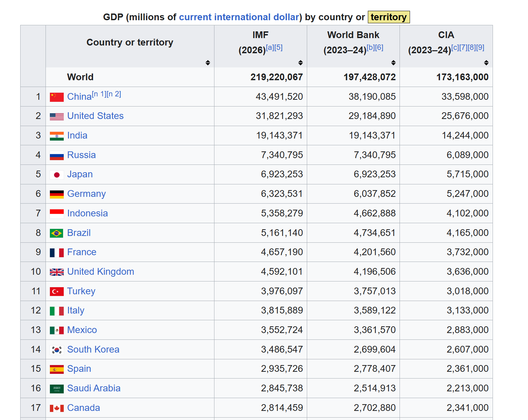
Task: Open the Turkey country link
Action: click(x=81, y=291)
